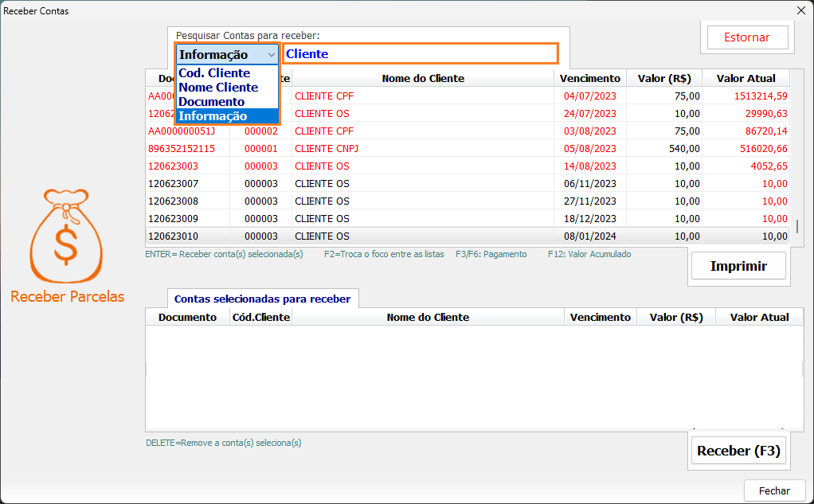Click the due date 08/01/2024
The width and height of the screenshot is (814, 504).
click(589, 236)
